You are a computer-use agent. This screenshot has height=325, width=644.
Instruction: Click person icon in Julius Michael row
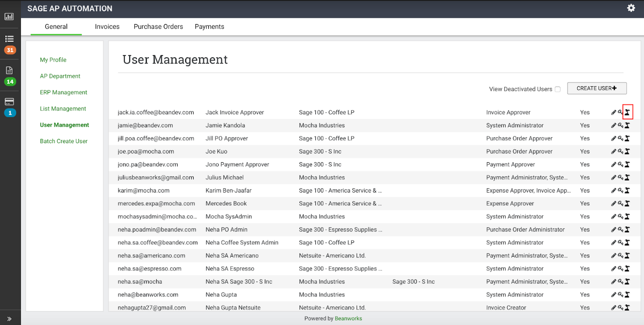tap(627, 178)
